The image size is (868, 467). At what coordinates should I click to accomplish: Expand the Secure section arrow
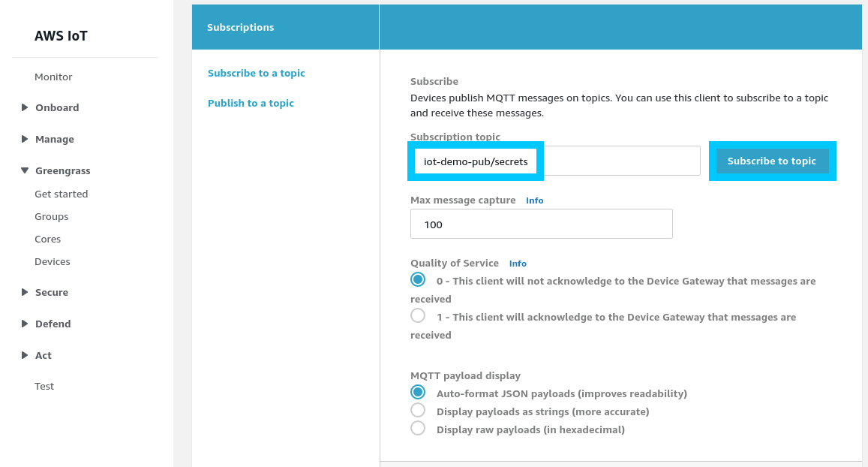[26, 292]
